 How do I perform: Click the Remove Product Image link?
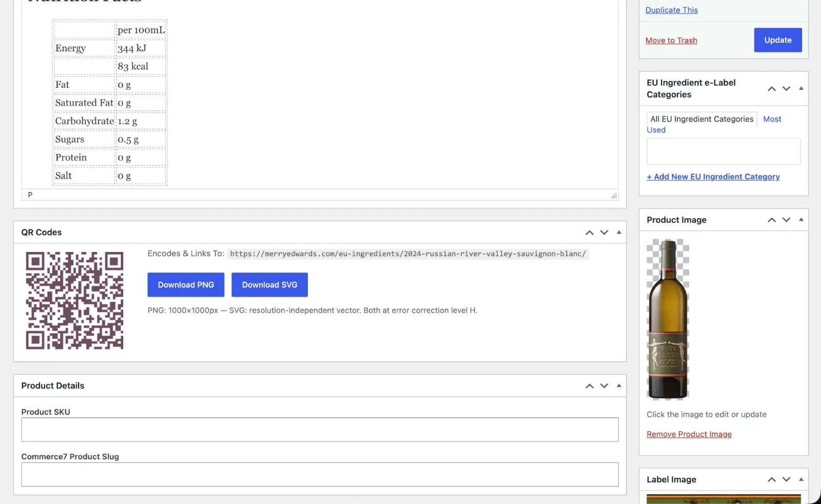[689, 434]
